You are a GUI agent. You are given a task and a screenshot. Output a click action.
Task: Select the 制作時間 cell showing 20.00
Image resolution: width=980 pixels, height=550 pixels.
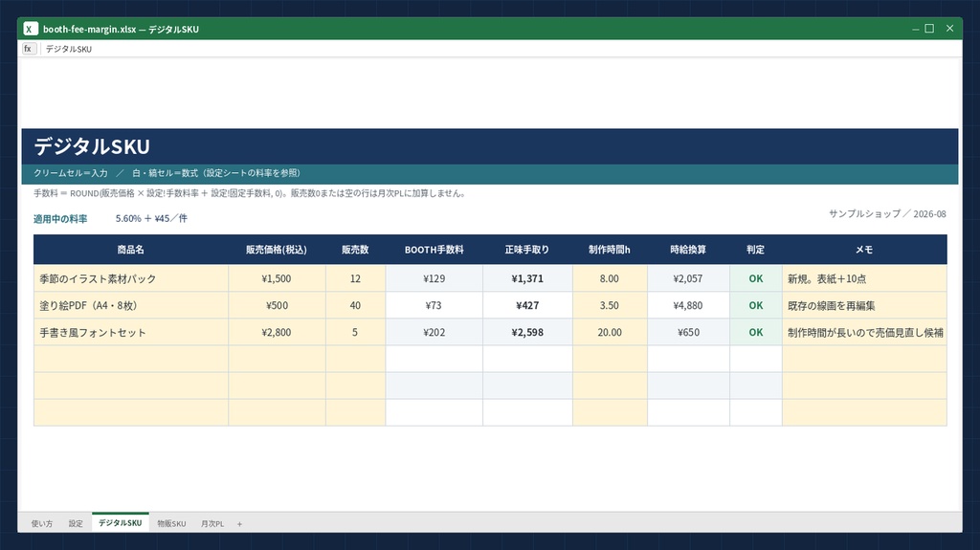[610, 333]
